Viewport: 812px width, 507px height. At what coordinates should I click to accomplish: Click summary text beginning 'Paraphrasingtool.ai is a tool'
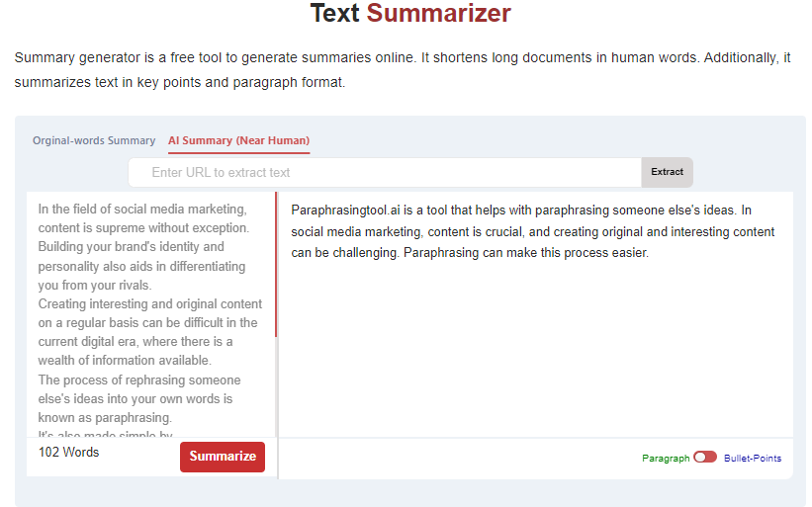(533, 231)
